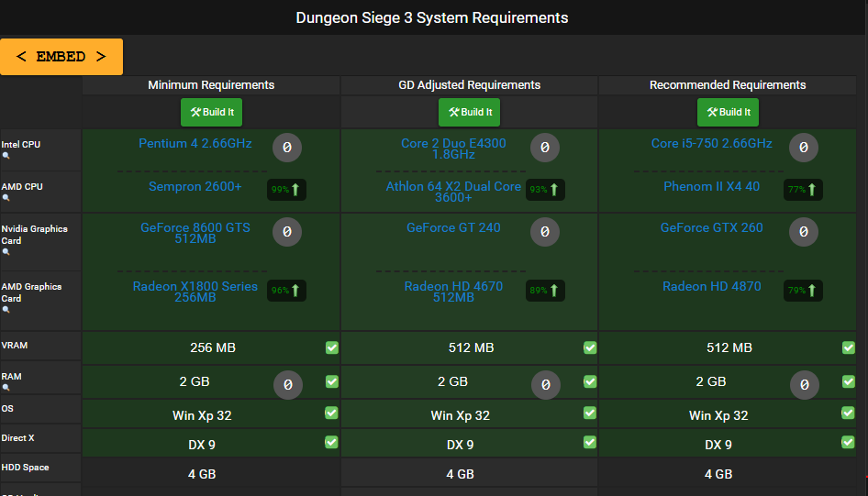Click the 0 badge beside Core 2 Duo E4300
Viewport: 868px width, 496px height.
(545, 148)
